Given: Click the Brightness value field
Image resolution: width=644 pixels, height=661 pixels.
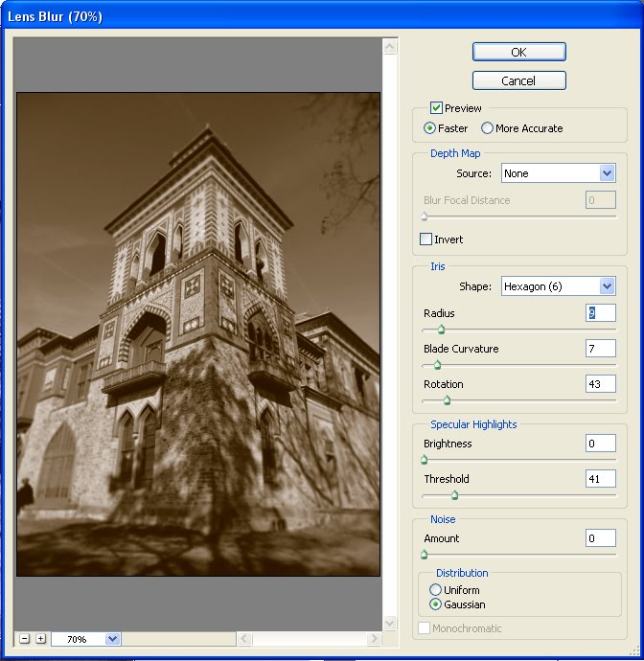Looking at the screenshot, I should 601,444.
